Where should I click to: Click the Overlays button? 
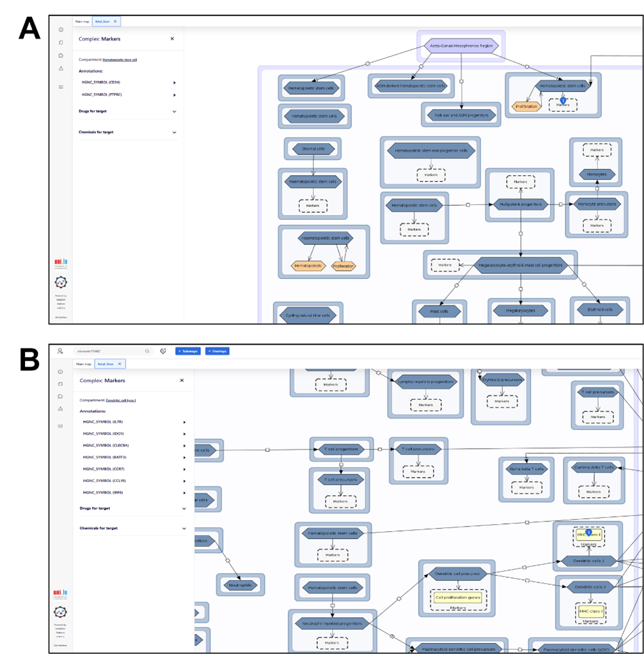point(217,351)
